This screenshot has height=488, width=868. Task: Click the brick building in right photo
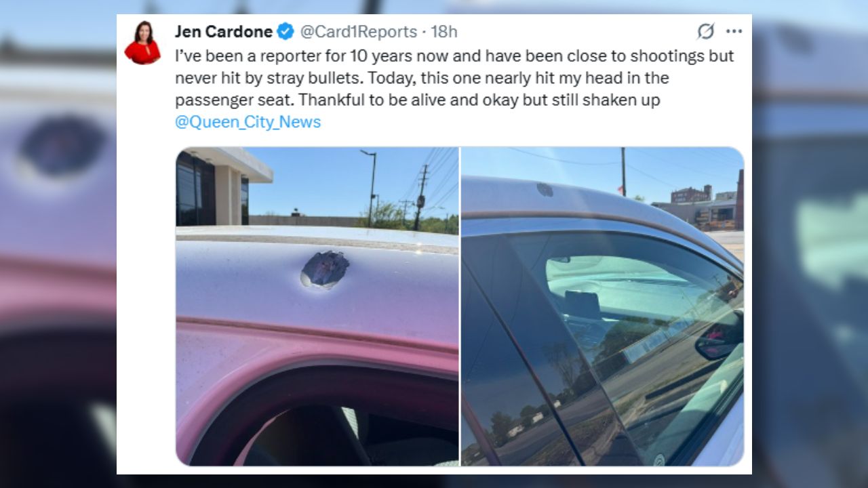[x=691, y=195]
